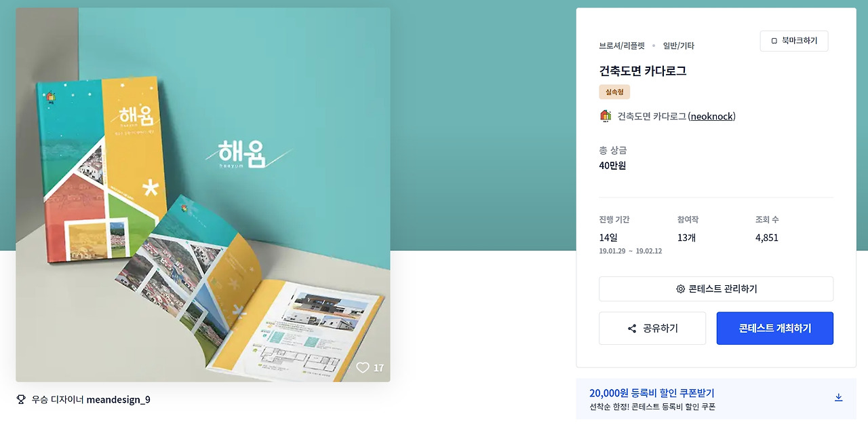This screenshot has height=425, width=868.
Task: Toggle the 북마크하기 bookmark button
Action: point(794,41)
